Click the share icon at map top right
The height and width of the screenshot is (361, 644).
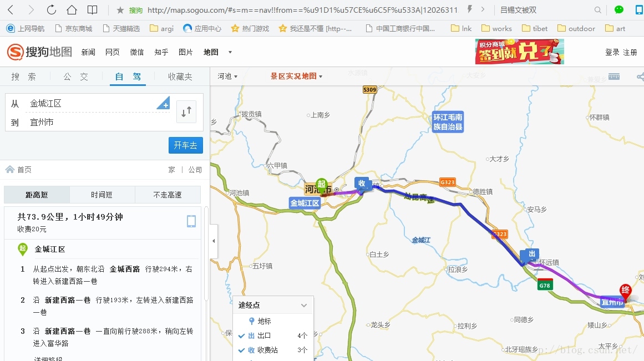(x=640, y=77)
